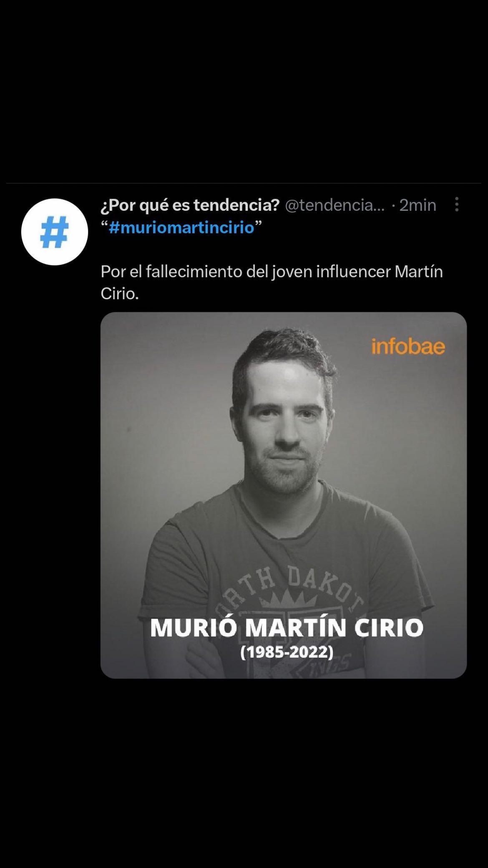Open the 2min timestamp of the tweet
This screenshot has height=868, width=488.
click(x=418, y=205)
